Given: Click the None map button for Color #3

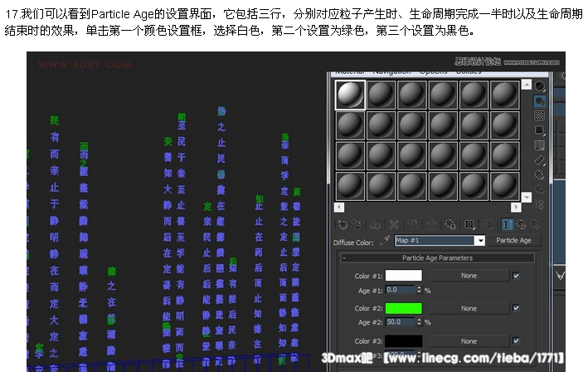Looking at the screenshot, I should coord(469,341).
